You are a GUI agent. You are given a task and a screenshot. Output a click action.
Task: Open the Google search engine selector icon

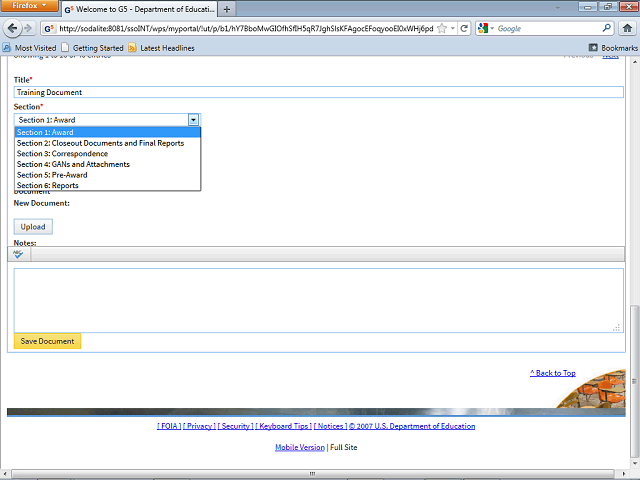(483, 28)
